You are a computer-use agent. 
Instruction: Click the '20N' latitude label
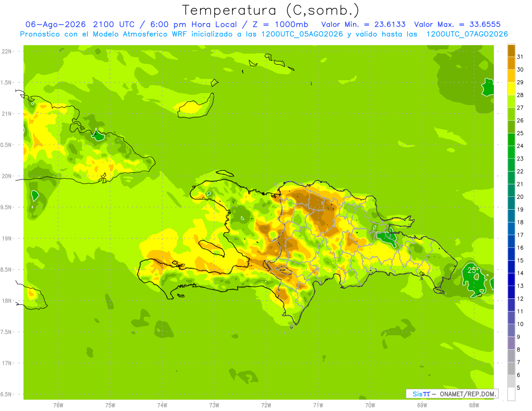pyautogui.click(x=7, y=176)
